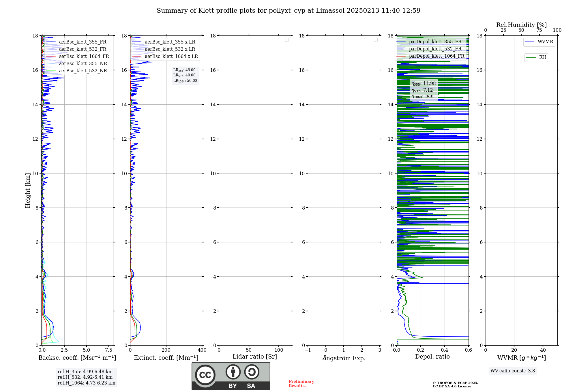577x392 pixels.
Task: Click the Backsc. coeff. axis label
Action: coord(77,358)
